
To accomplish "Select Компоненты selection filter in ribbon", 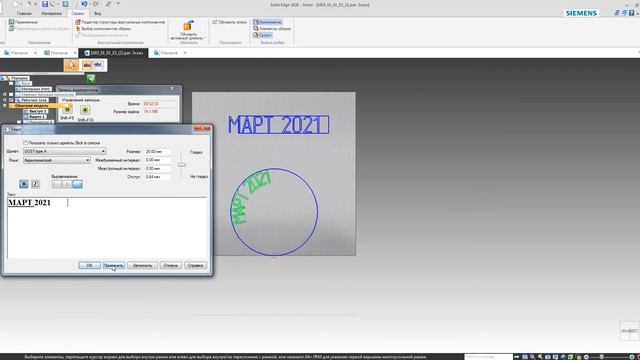I will pyautogui.click(x=267, y=22).
